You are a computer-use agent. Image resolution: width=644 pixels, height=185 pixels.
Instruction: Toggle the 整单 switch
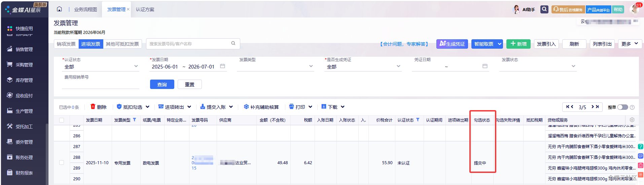[x=622, y=107]
